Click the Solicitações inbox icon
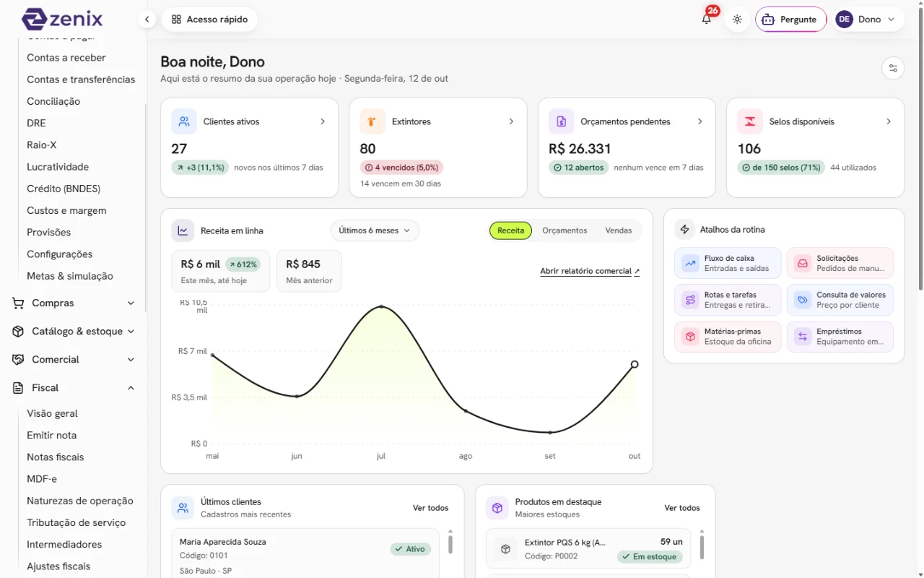This screenshot has width=924, height=578. click(803, 263)
